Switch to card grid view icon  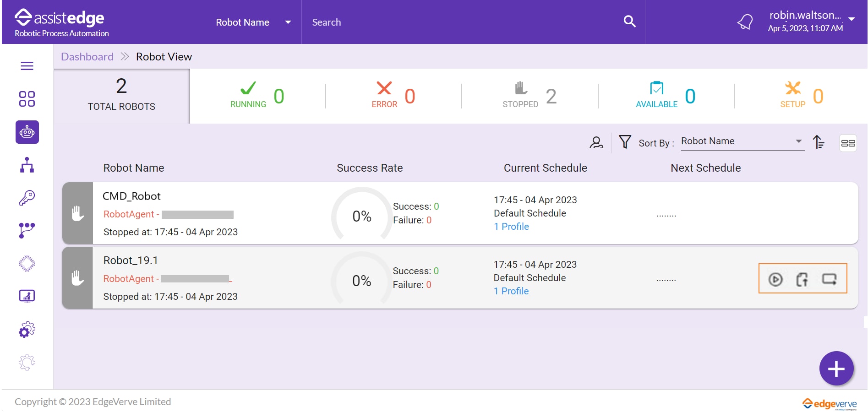tap(848, 143)
